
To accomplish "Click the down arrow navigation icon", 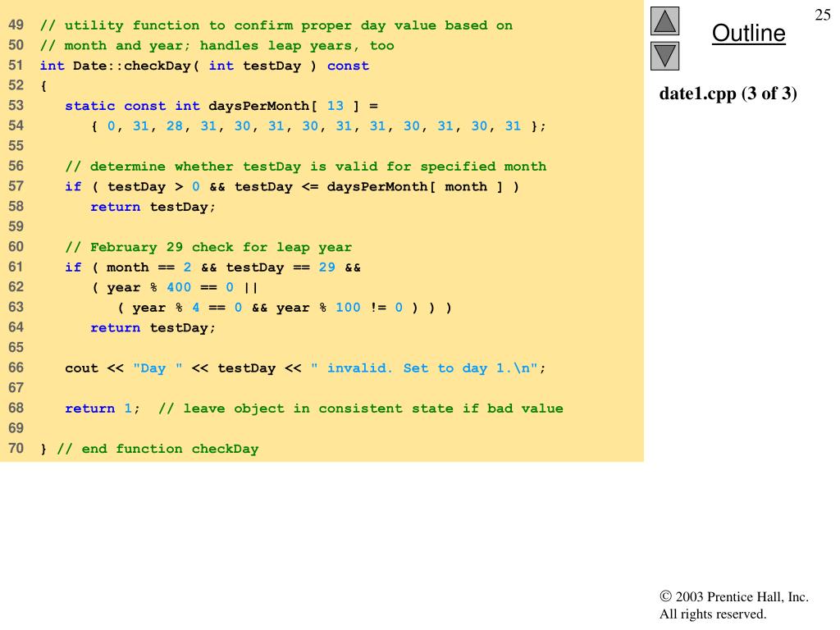I will (x=666, y=56).
